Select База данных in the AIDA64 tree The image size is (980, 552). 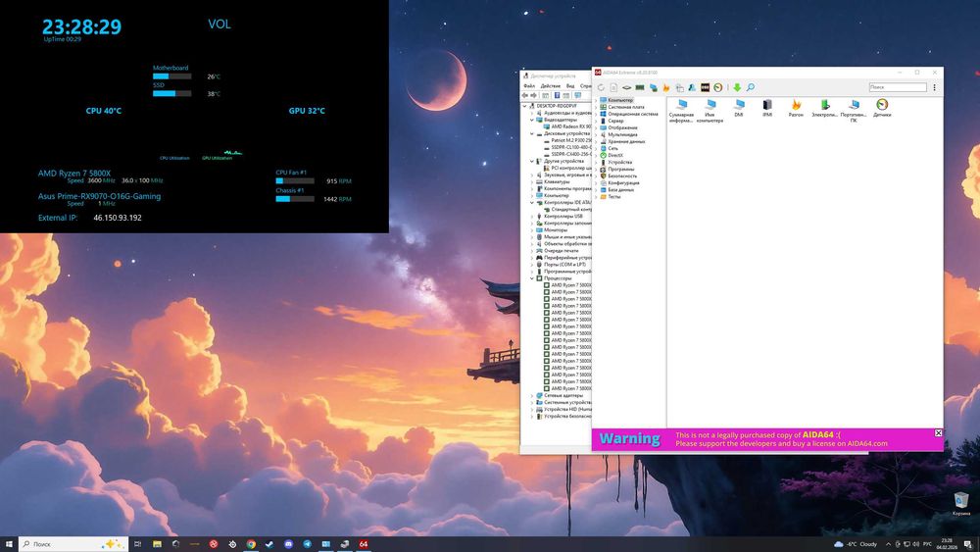[x=620, y=189]
